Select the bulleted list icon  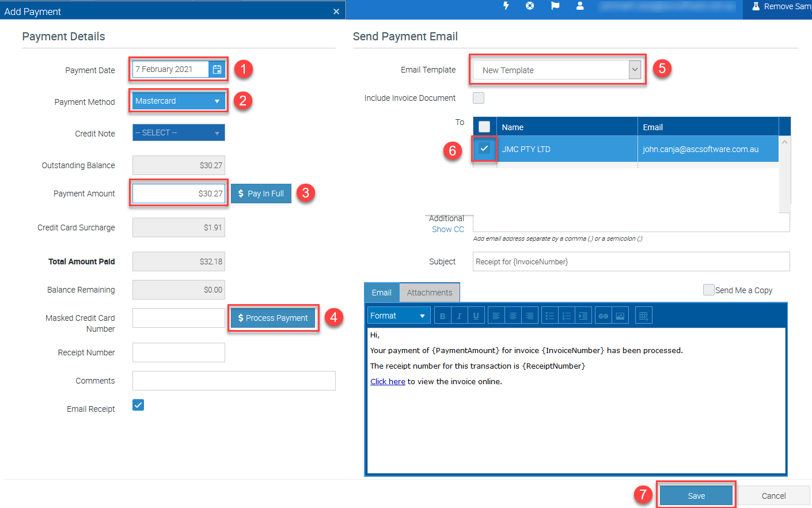[x=550, y=316]
